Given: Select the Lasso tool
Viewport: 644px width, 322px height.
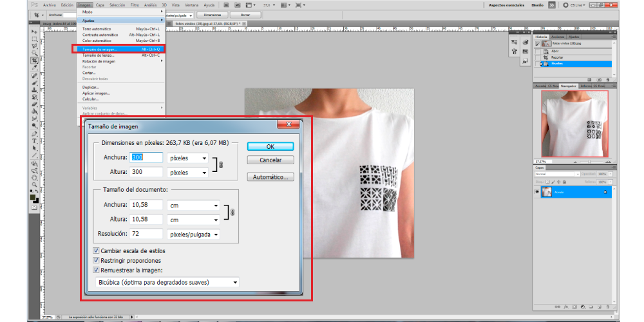Looking at the screenshot, I should point(35,46).
